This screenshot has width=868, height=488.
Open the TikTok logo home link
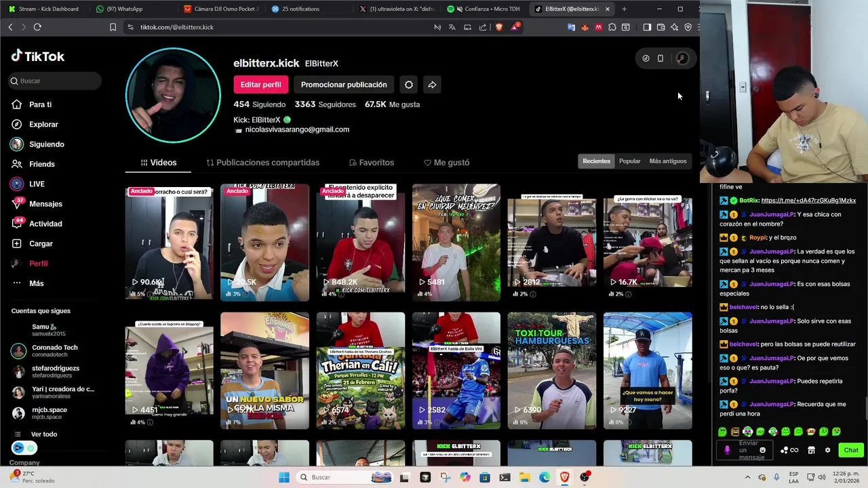pos(38,56)
